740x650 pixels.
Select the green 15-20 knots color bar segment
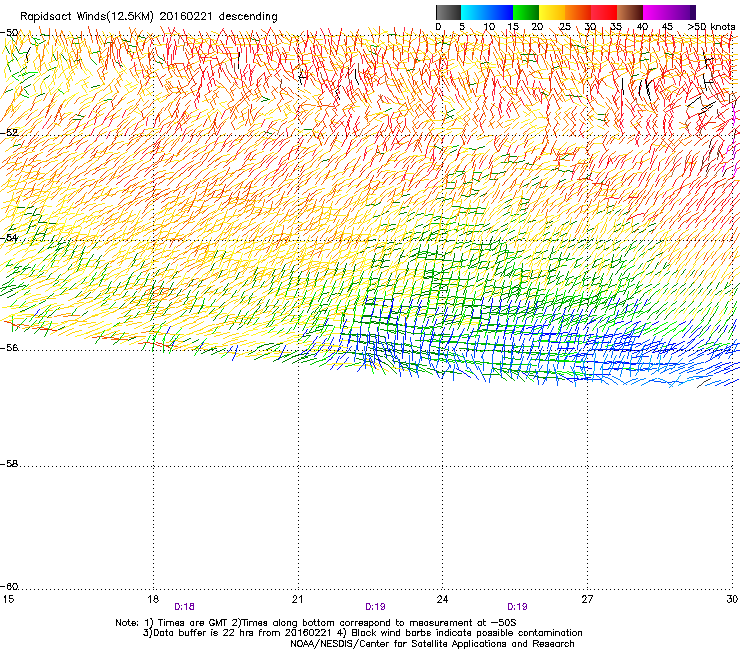coord(526,12)
